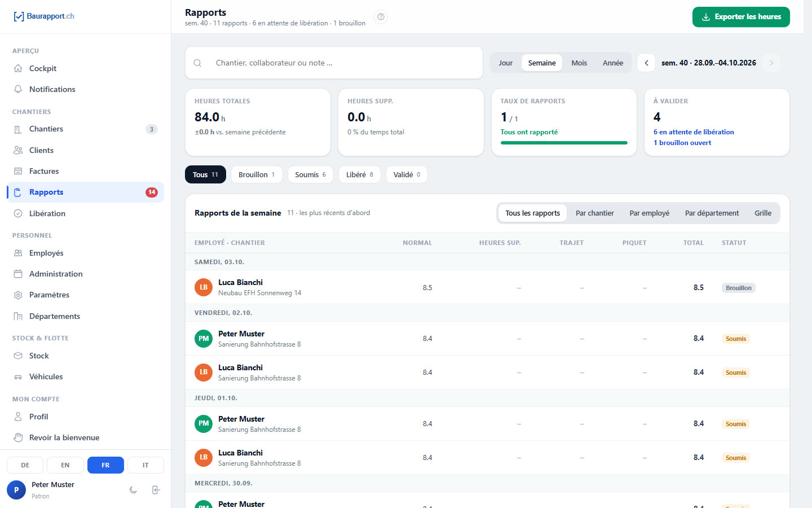Viewport: 812px width, 508px height.
Task: Switch to Par chantier view
Action: click(x=595, y=213)
